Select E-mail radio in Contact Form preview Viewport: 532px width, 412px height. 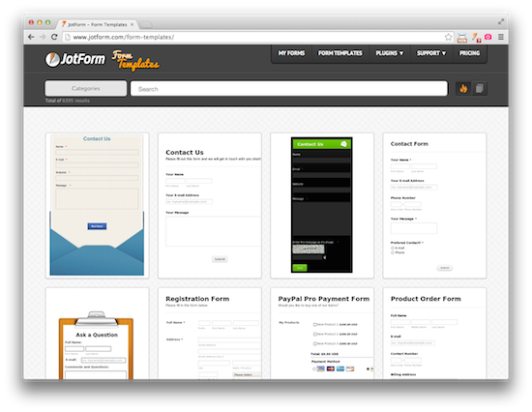pyautogui.click(x=392, y=249)
